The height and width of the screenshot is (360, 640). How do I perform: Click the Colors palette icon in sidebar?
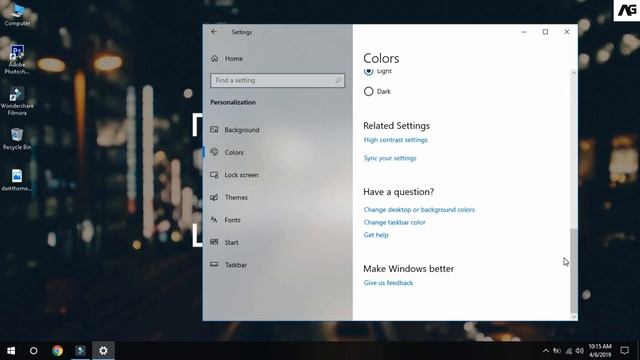pos(214,152)
